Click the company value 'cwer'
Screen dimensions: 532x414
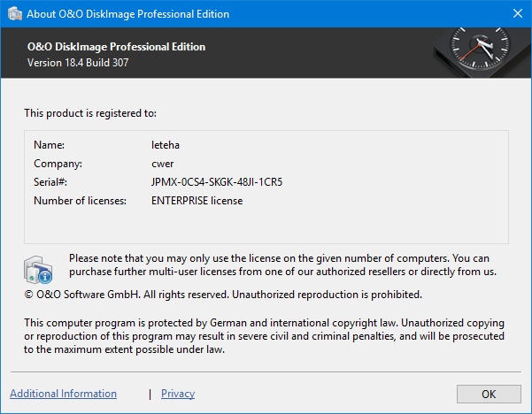pyautogui.click(x=163, y=163)
